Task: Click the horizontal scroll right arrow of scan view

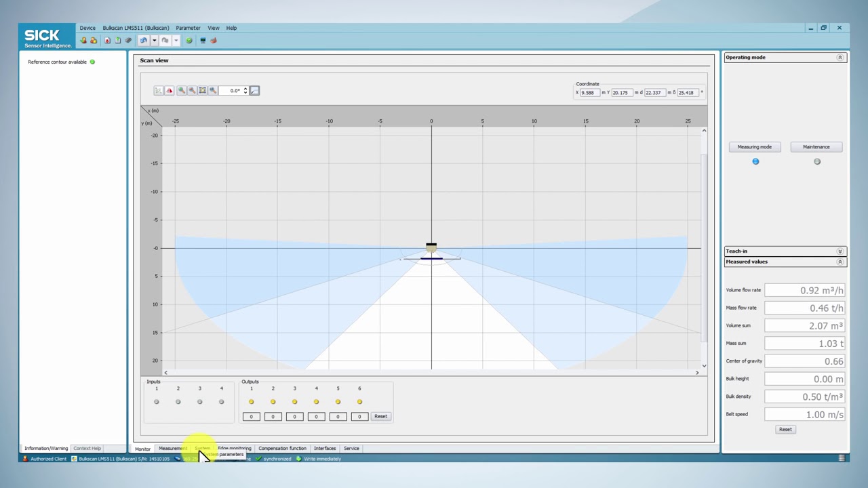Action: (696, 372)
